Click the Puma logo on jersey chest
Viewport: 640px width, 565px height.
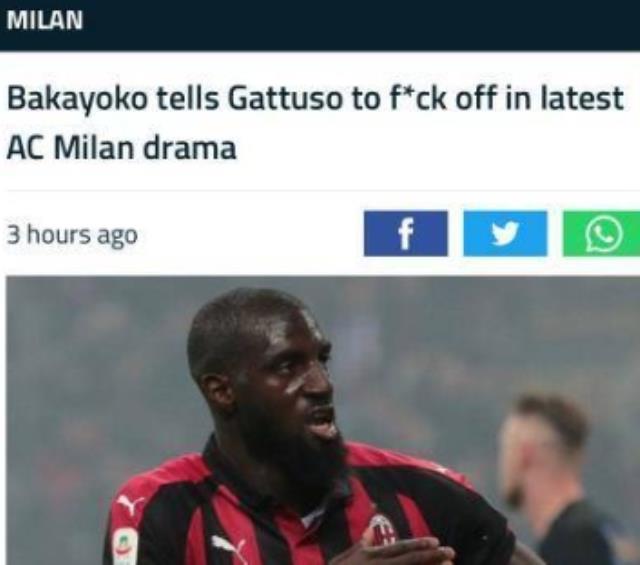tap(229, 549)
